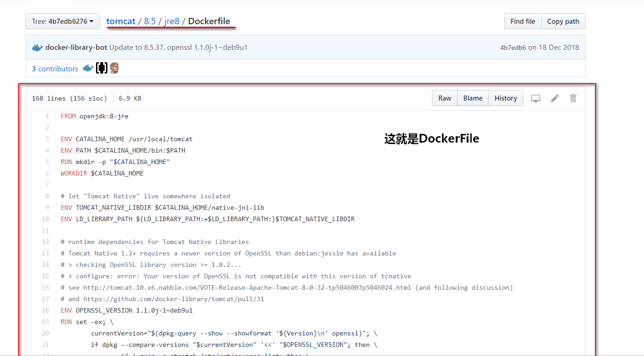This screenshot has width=644, height=356.
Task: Click Copy path
Action: 563,21
